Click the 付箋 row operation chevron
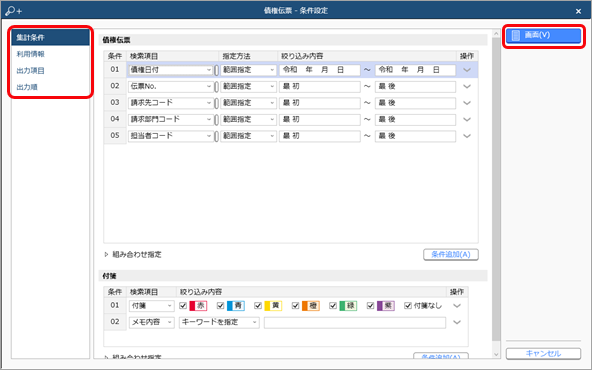Viewport: 592px width, 370px height. (457, 306)
